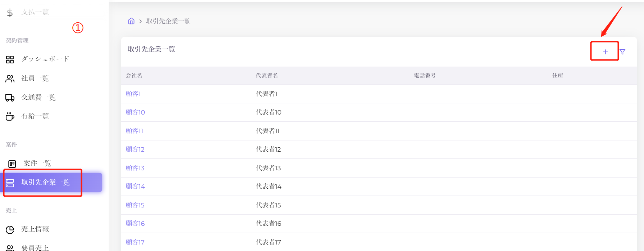644x251 pixels.
Task: Click the dashboard grid icon
Action: click(x=10, y=59)
